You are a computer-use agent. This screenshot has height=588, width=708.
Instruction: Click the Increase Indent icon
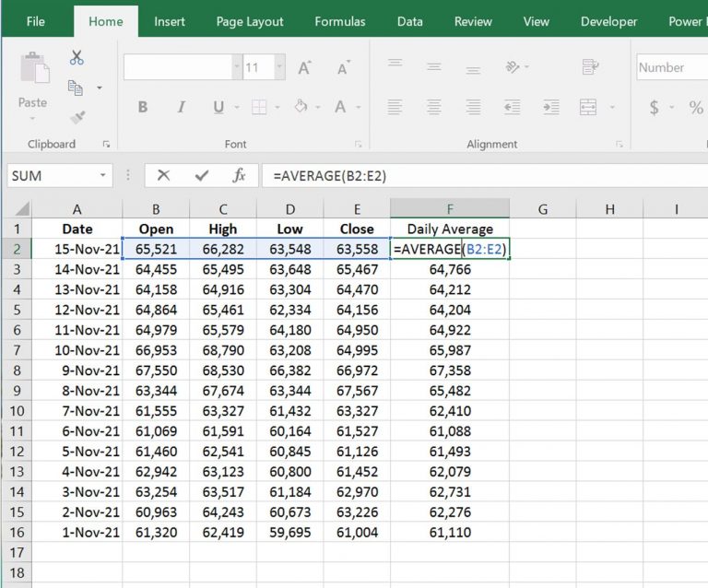[551, 108]
